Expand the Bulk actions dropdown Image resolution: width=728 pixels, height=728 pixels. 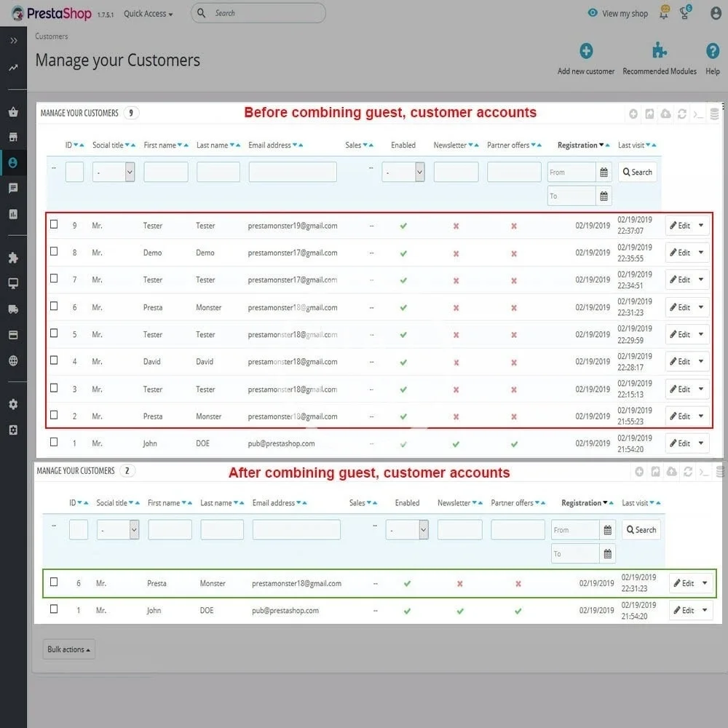tap(69, 649)
